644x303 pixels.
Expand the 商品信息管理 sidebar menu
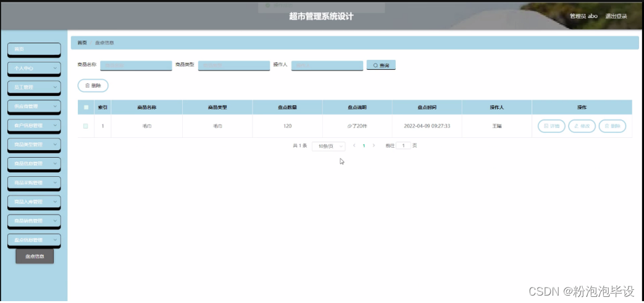coord(34,164)
